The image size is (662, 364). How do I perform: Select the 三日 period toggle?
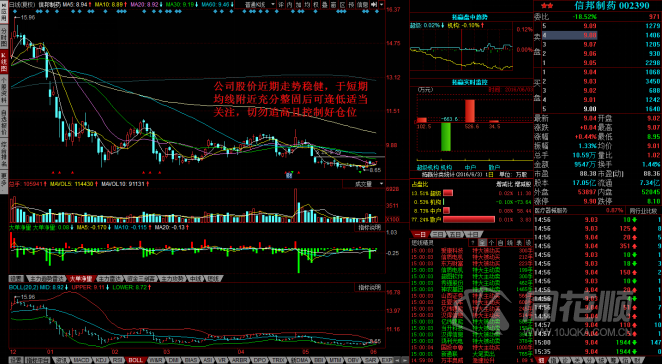(438, 234)
